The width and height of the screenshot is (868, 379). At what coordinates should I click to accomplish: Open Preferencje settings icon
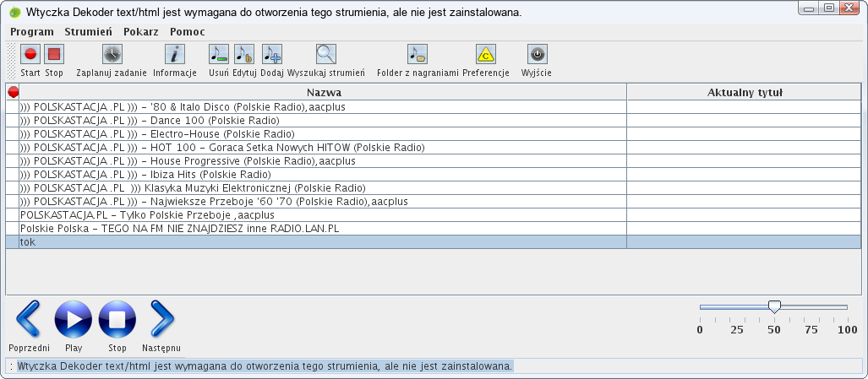point(485,55)
